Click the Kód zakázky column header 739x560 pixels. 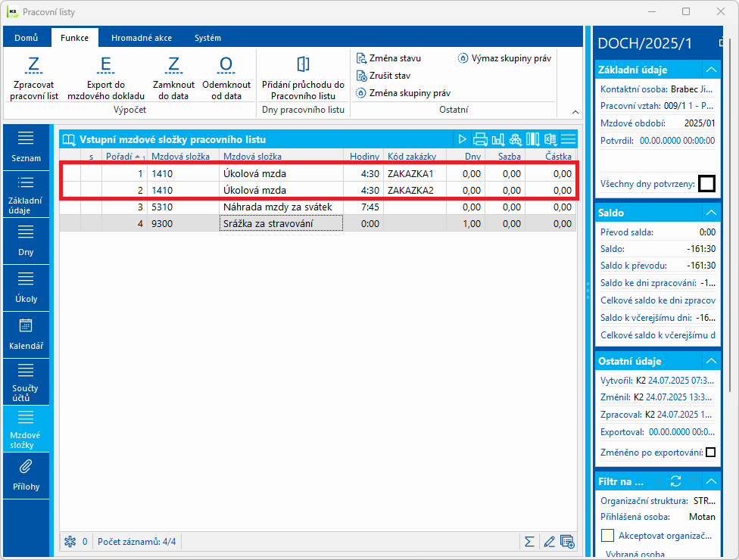415,157
